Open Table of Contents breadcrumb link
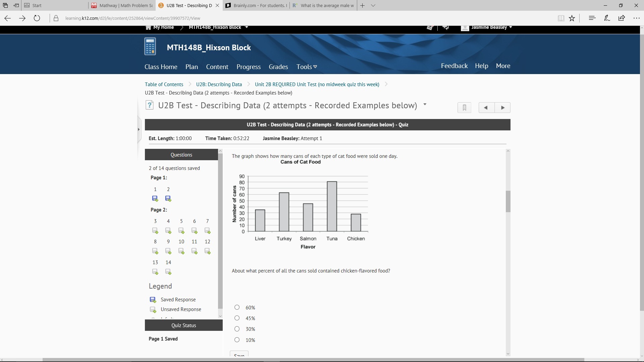This screenshot has height=362, width=644. tap(164, 84)
